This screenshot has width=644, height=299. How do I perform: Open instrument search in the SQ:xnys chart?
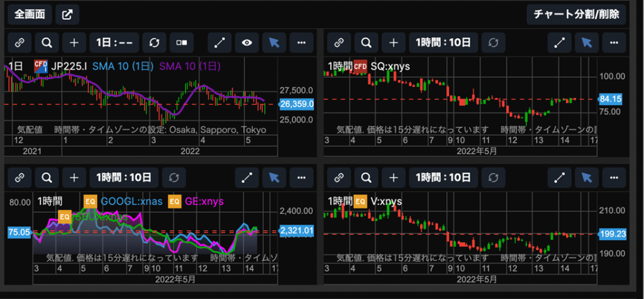point(365,43)
